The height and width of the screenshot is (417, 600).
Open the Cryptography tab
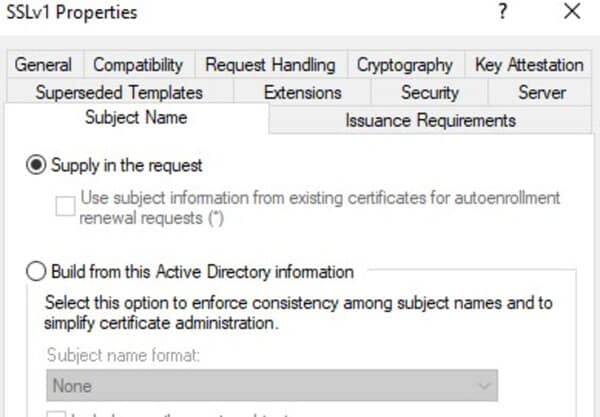point(405,65)
